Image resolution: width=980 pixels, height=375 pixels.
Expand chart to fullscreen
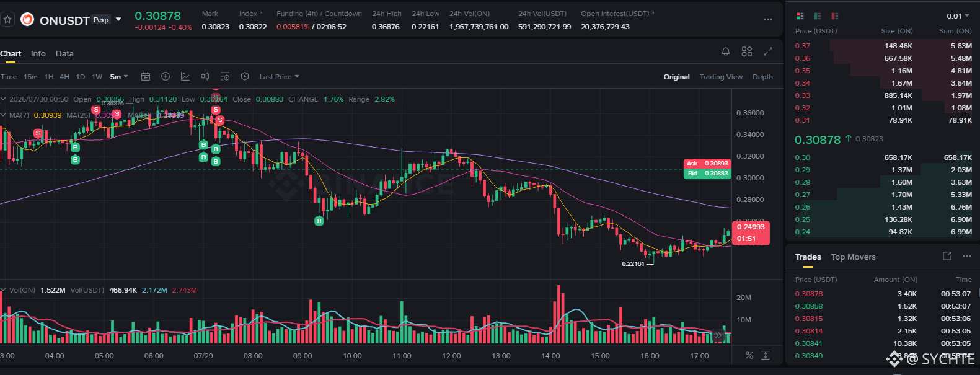[x=768, y=51]
